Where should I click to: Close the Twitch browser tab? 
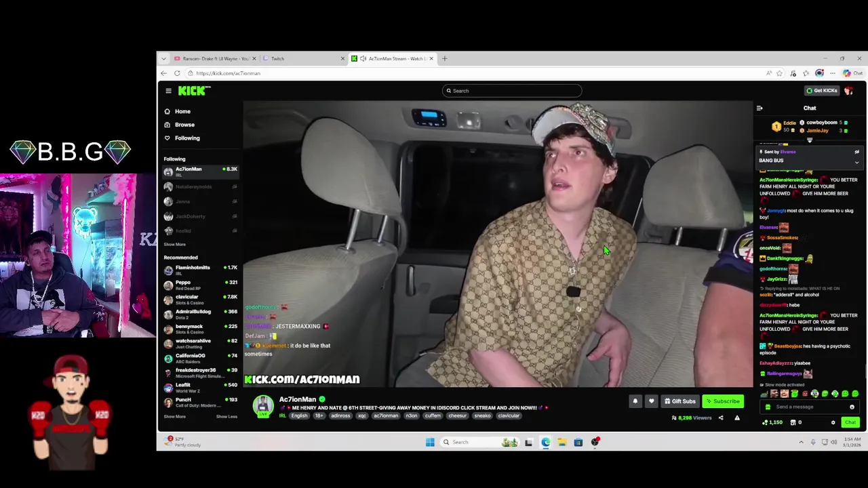[342, 58]
